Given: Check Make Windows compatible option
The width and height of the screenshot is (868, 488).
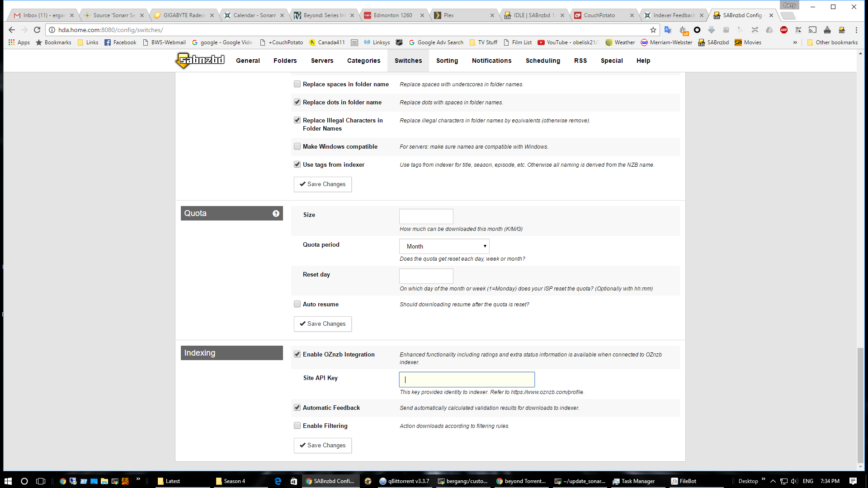Looking at the screenshot, I should tap(297, 146).
